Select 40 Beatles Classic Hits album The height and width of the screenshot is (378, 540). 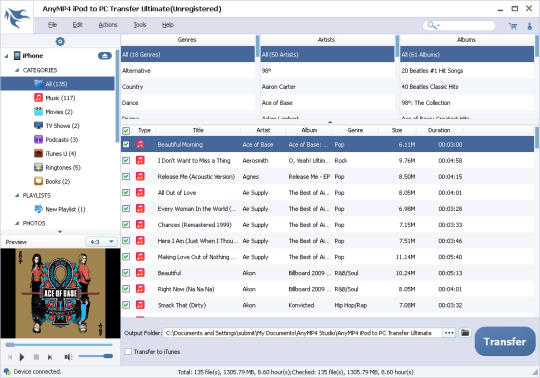point(467,87)
